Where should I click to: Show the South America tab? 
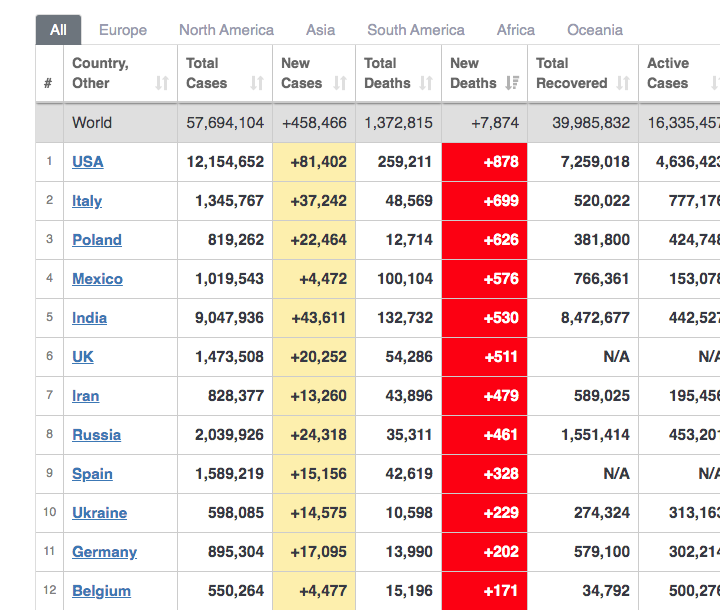(415, 30)
